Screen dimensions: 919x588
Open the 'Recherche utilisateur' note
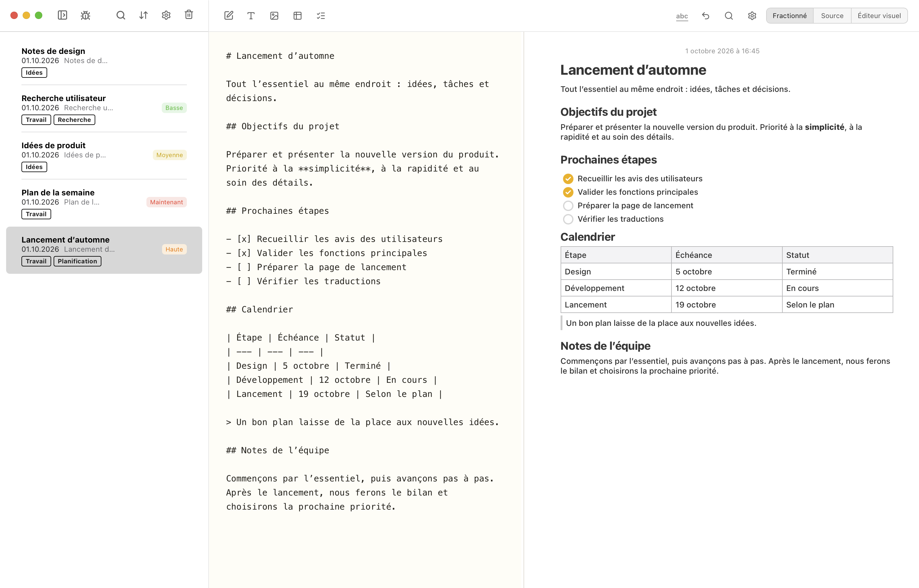(x=104, y=108)
